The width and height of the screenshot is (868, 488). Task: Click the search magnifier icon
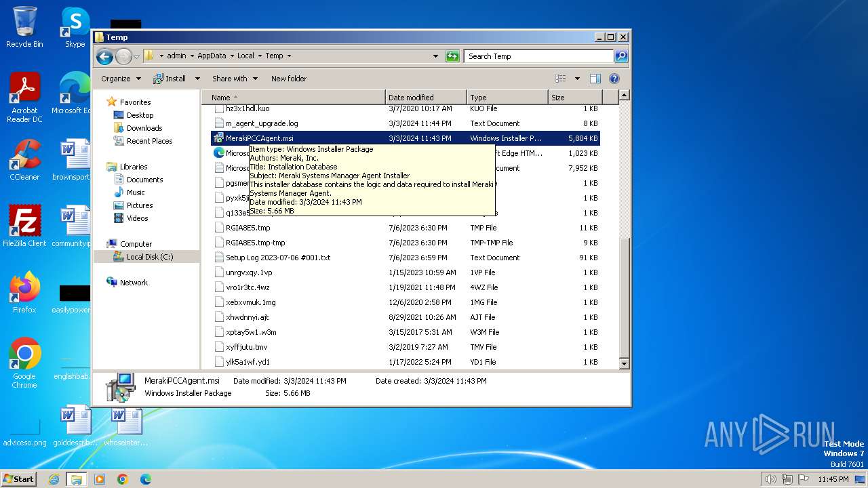621,56
